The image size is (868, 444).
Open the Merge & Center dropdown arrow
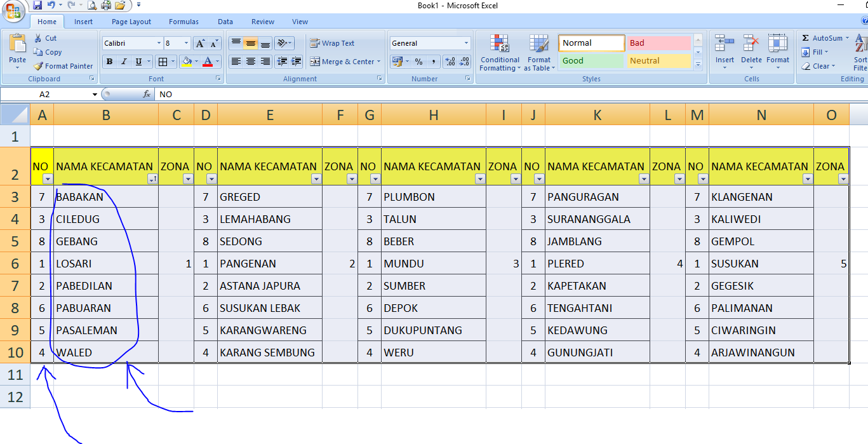coord(379,62)
